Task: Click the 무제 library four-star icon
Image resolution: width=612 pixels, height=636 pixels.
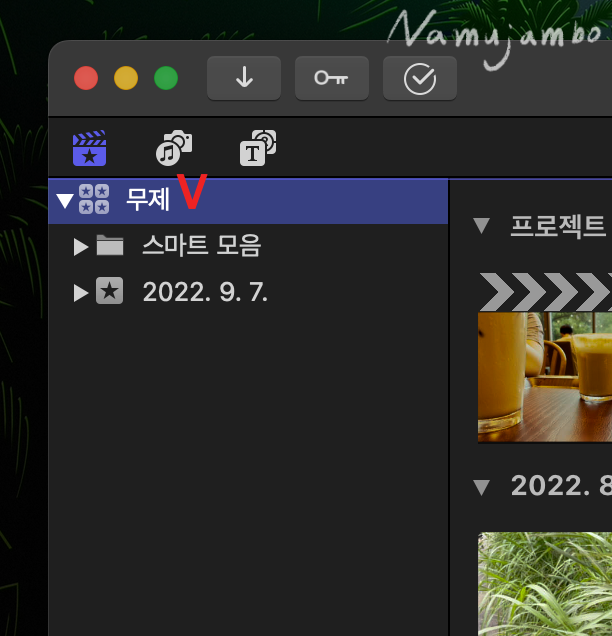Action: click(x=94, y=199)
